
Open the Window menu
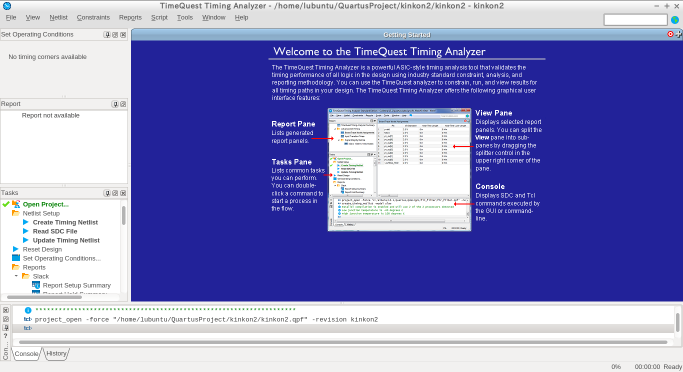click(213, 17)
